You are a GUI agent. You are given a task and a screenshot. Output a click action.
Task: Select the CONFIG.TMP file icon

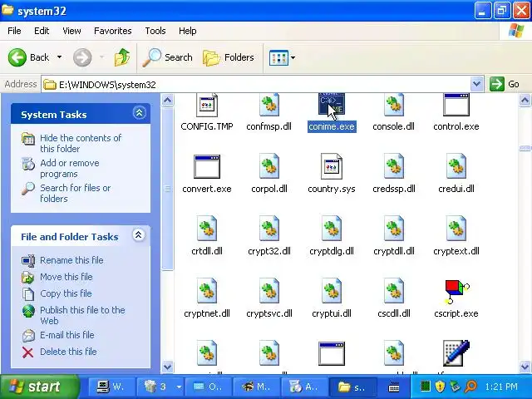click(x=207, y=106)
